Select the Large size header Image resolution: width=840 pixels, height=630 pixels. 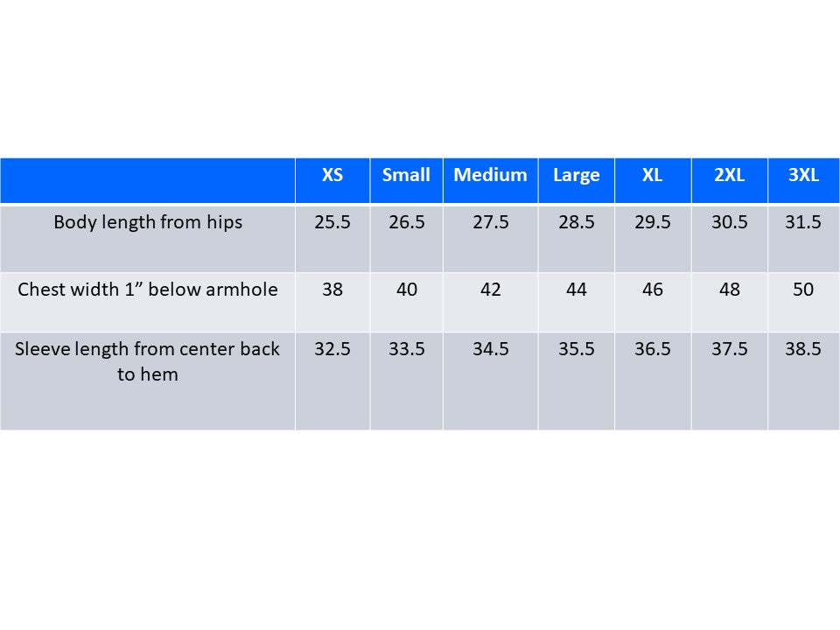(x=576, y=175)
